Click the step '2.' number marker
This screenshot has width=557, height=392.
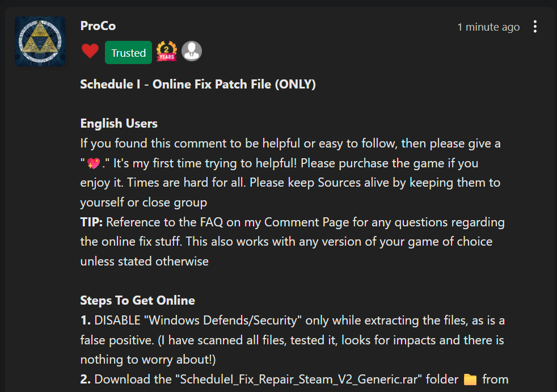[86, 380]
